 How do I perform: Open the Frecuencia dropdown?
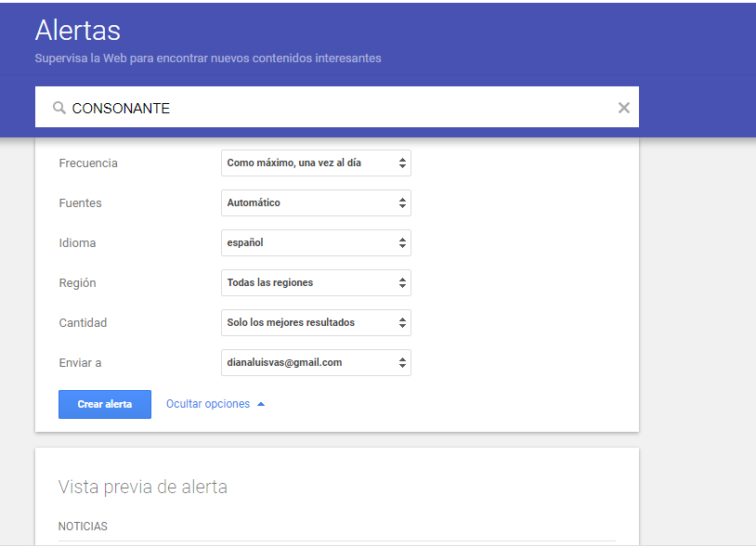[316, 163]
